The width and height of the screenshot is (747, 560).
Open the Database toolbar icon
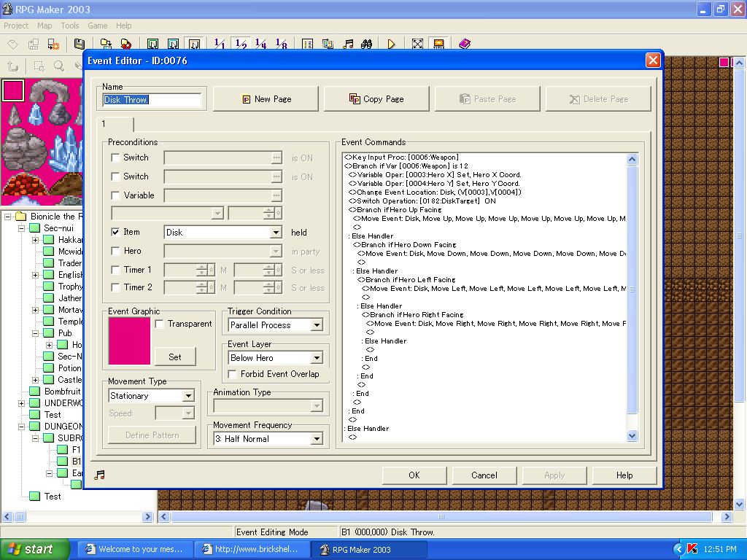pyautogui.click(x=308, y=44)
